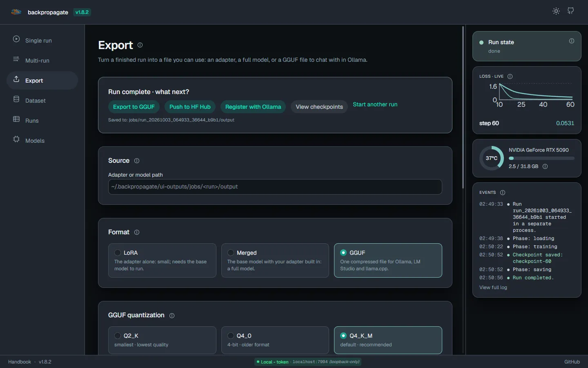Open the Multi-run page
Image resolution: width=588 pixels, height=368 pixels.
coord(42,60)
